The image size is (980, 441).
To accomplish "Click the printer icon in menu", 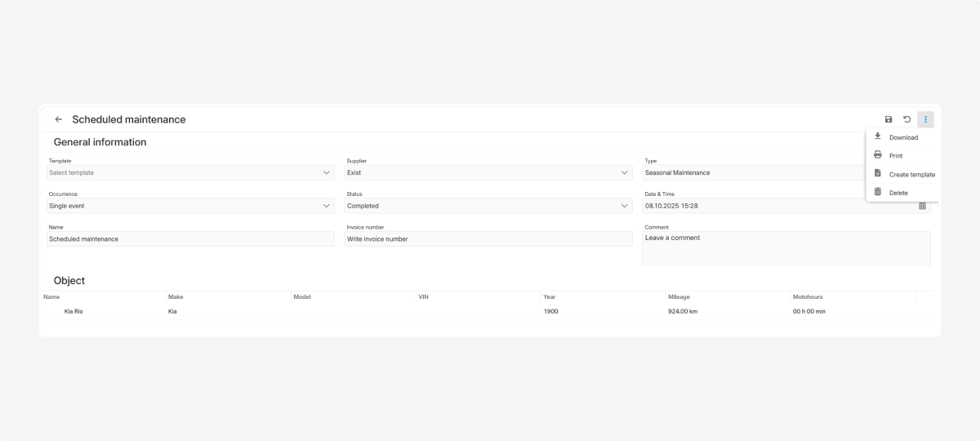I will [x=878, y=155].
